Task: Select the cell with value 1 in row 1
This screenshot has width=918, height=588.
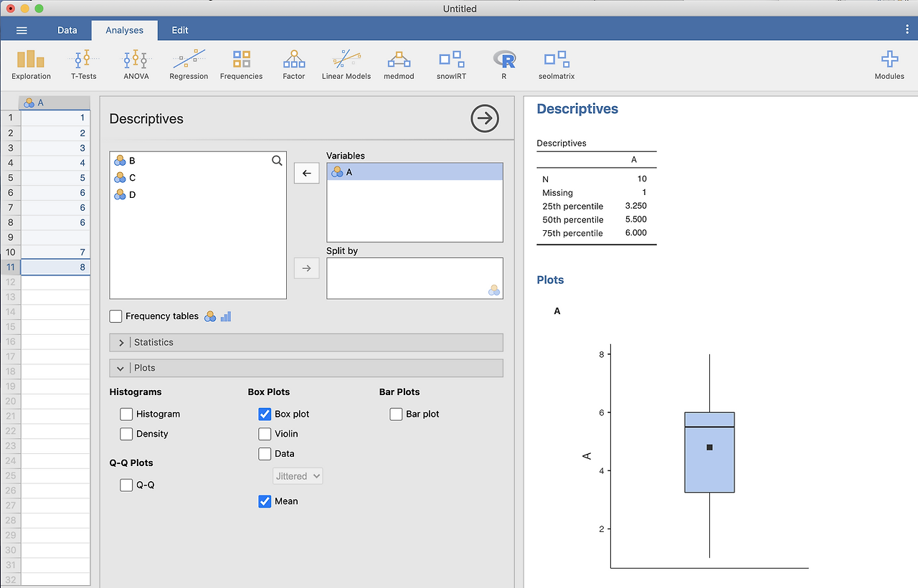Action: click(56, 118)
